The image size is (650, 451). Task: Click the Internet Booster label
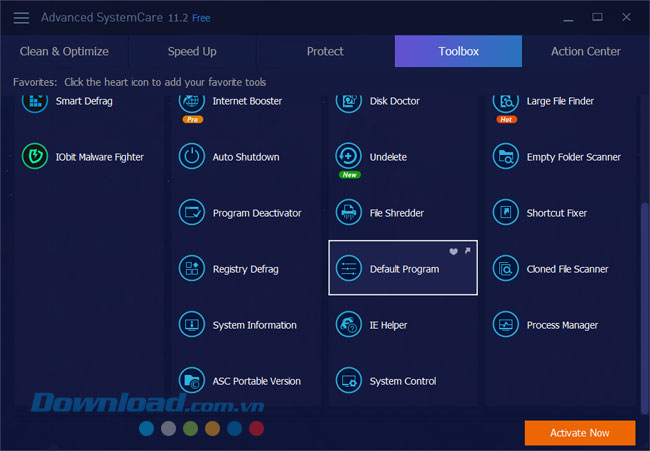pos(247,101)
